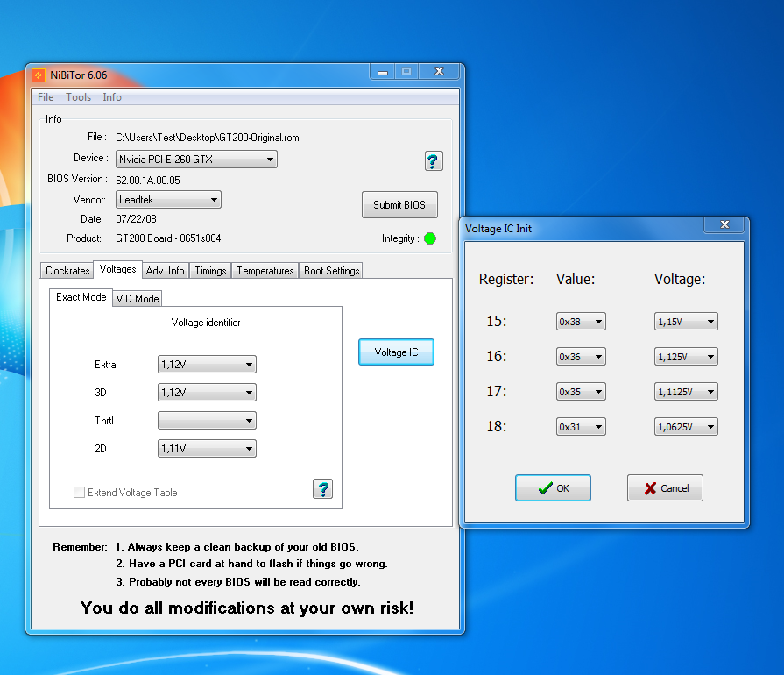The width and height of the screenshot is (784, 675).
Task: Expand the Extra voltage dropdown
Action: click(207, 365)
